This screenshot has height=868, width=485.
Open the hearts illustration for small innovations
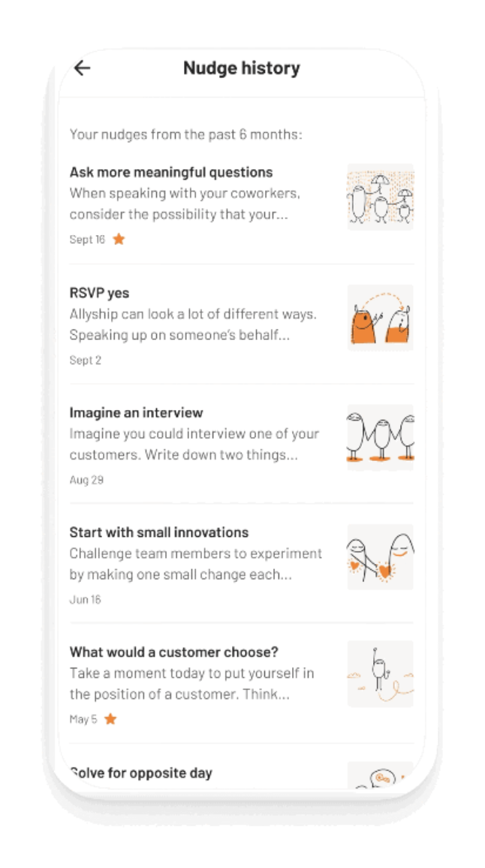(x=380, y=556)
